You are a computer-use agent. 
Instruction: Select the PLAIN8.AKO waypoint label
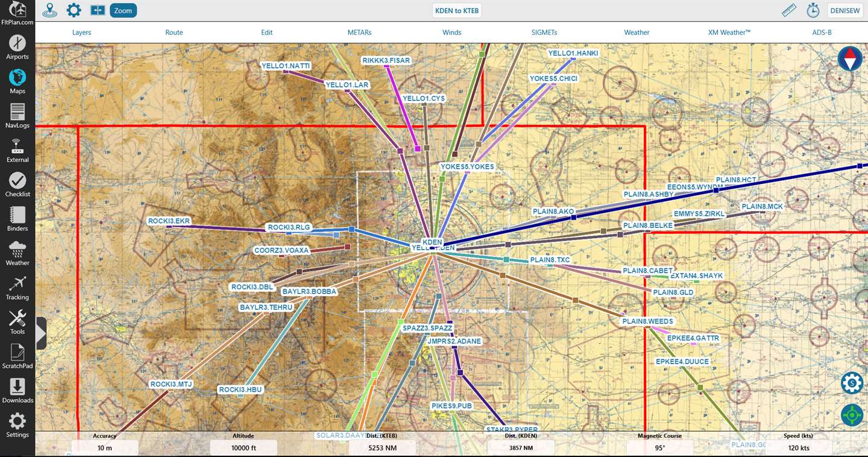553,212
